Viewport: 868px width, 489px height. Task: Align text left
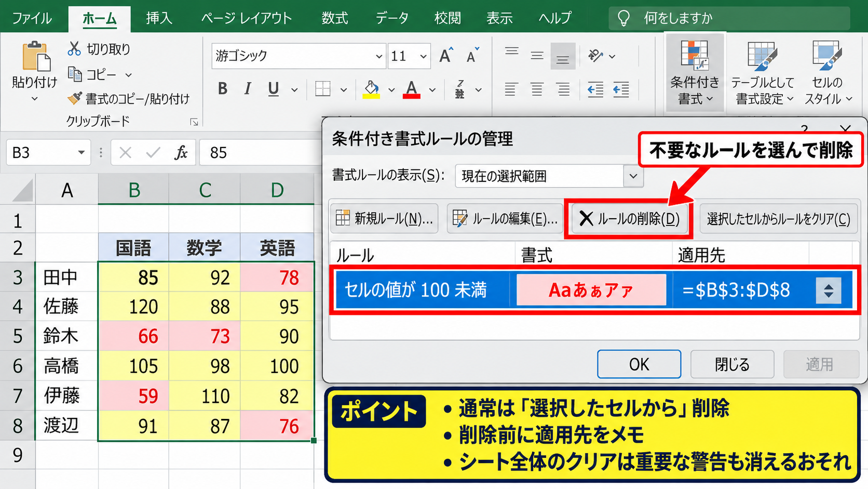click(511, 89)
